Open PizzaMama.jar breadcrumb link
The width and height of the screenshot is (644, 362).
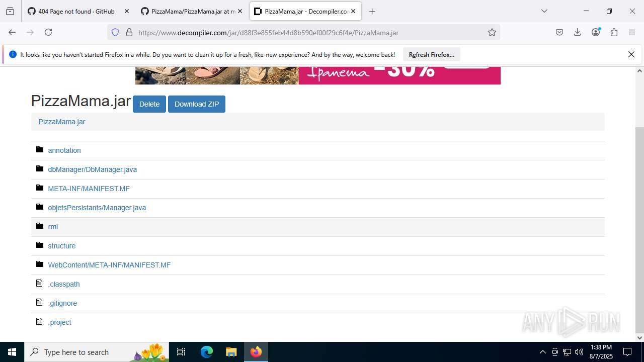62,122
